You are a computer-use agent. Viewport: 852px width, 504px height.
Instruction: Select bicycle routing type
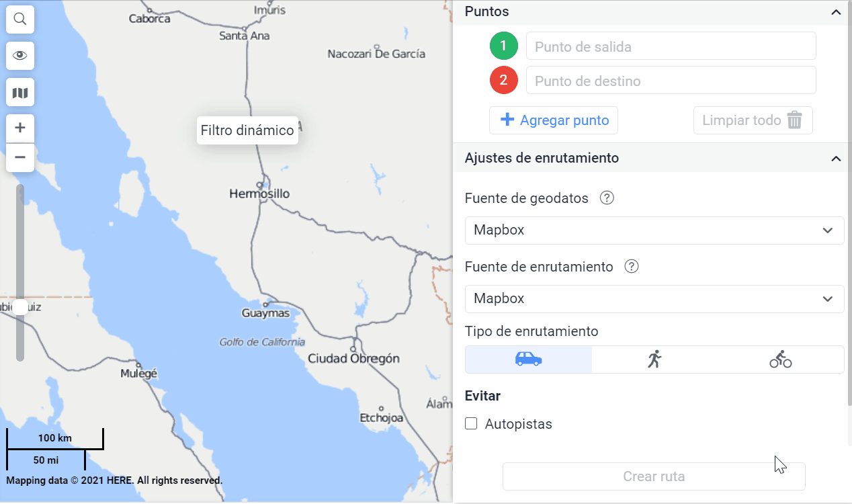tap(780, 360)
